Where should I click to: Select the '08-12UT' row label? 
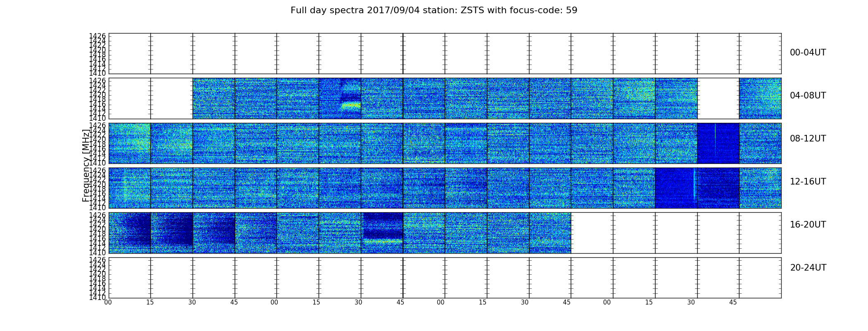(808, 139)
